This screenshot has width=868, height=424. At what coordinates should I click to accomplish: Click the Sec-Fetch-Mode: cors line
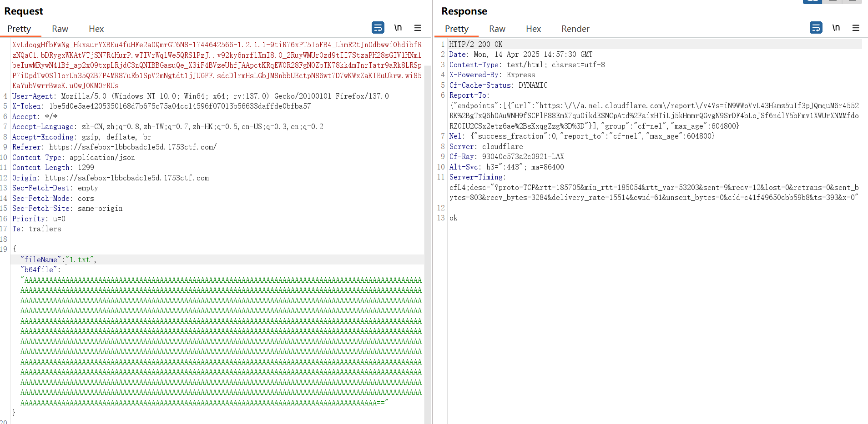tap(53, 198)
